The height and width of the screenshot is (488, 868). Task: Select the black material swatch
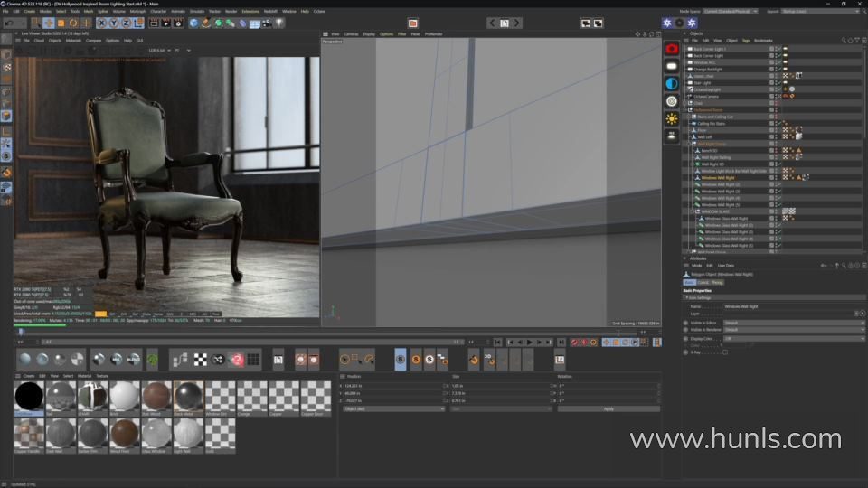coord(29,398)
